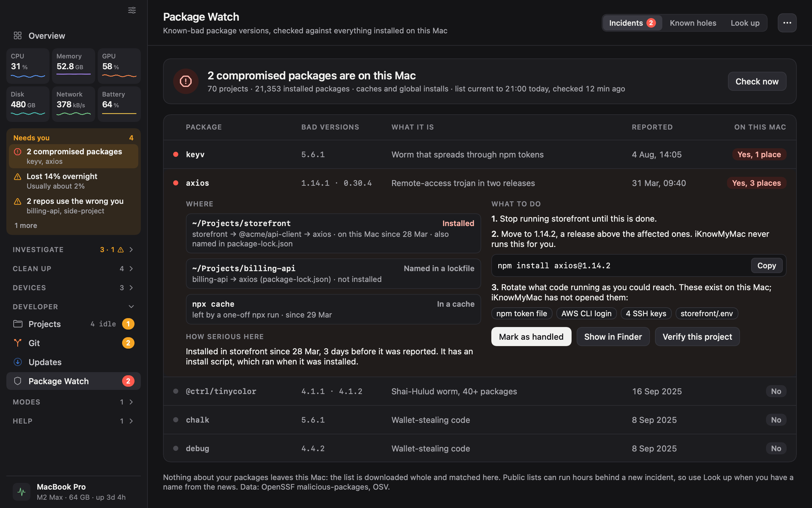Click the Check now button
This screenshot has width=812, height=508.
tap(757, 81)
